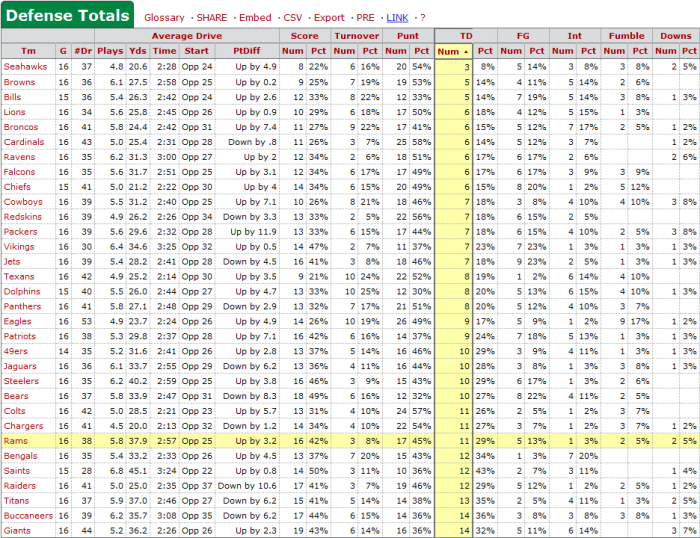Click the Average Drive group header
Image resolution: width=700 pixels, height=538 pixels.
tap(187, 36)
